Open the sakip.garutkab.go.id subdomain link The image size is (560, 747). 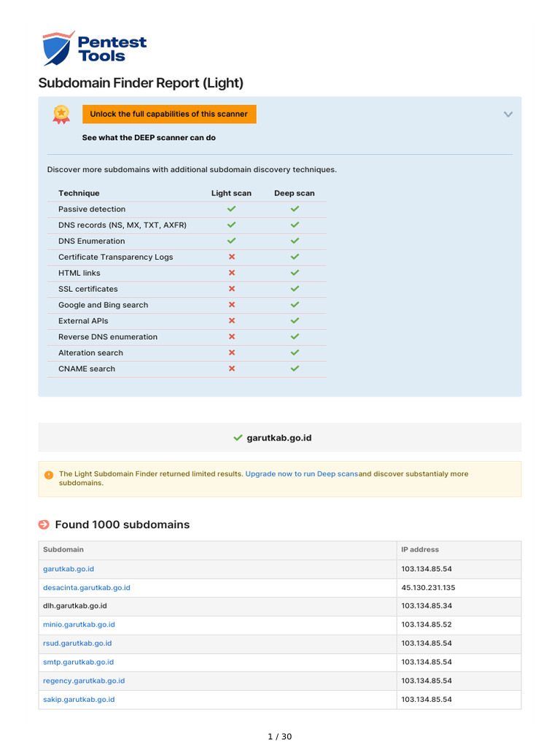(79, 700)
